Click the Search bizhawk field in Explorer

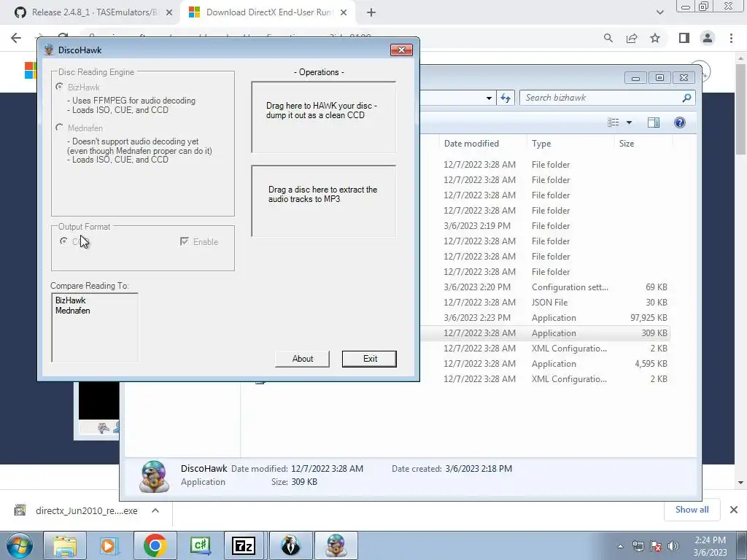[602, 98]
